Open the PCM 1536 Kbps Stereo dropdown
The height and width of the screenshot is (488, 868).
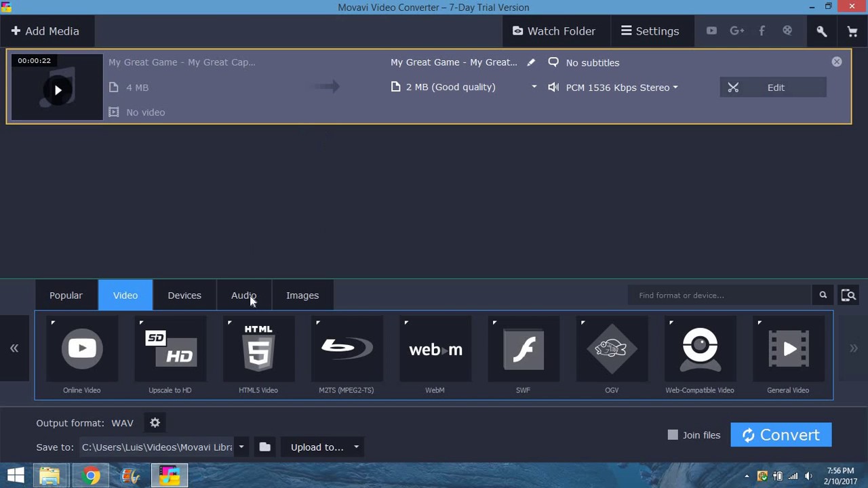[622, 87]
